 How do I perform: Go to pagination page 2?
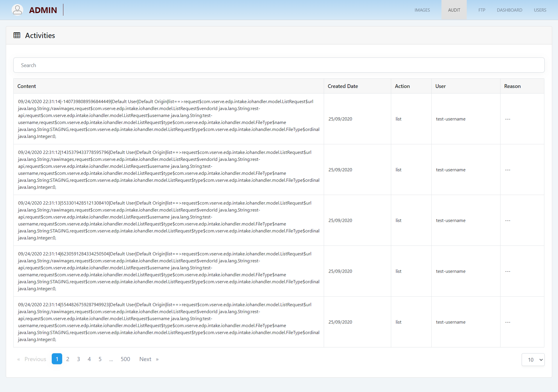point(68,359)
